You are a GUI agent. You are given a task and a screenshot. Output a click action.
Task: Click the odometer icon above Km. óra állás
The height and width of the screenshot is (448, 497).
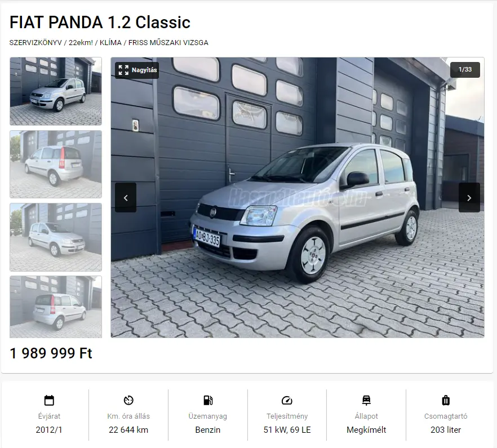pyautogui.click(x=128, y=400)
